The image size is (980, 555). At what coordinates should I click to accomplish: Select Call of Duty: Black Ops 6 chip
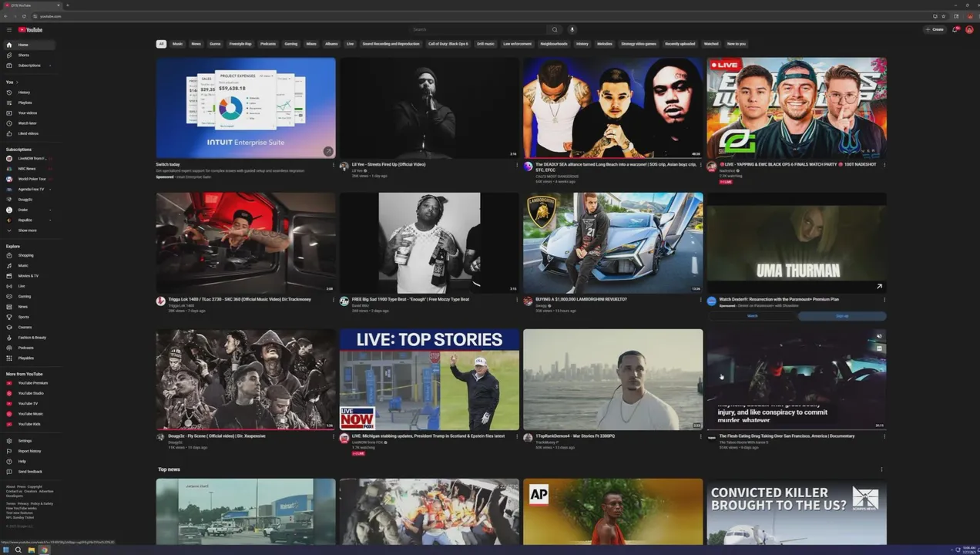448,44
